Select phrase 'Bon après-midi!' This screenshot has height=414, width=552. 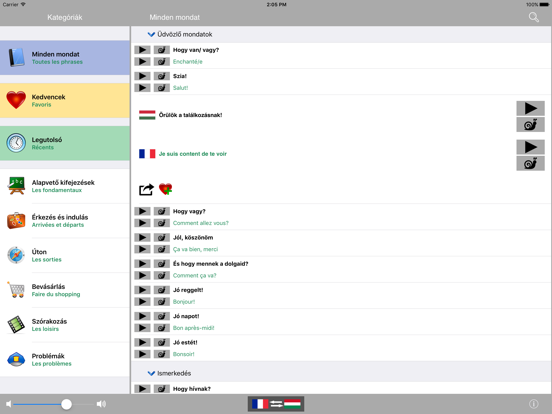pos(194,328)
